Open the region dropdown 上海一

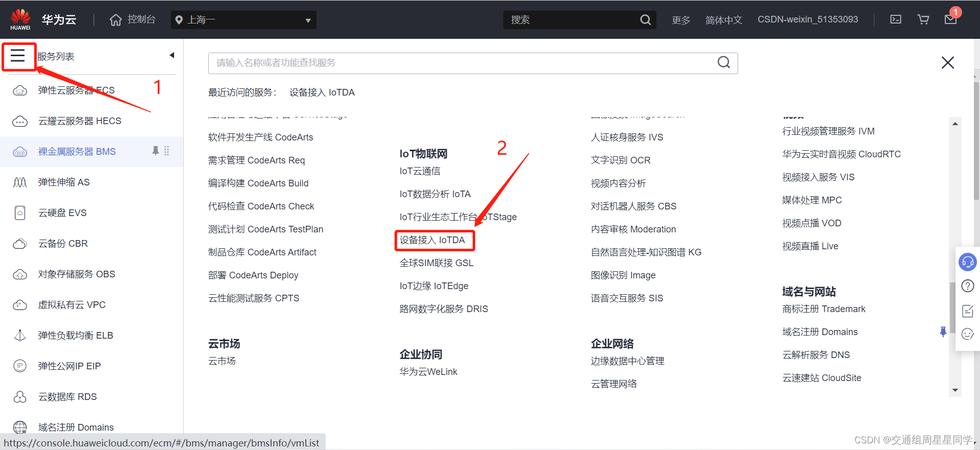tap(243, 20)
